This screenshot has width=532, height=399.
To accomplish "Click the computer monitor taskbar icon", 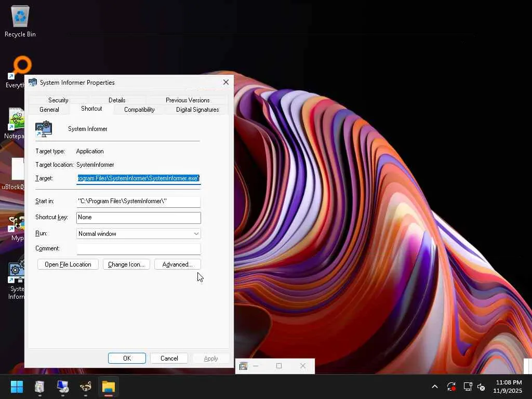I will point(63,387).
